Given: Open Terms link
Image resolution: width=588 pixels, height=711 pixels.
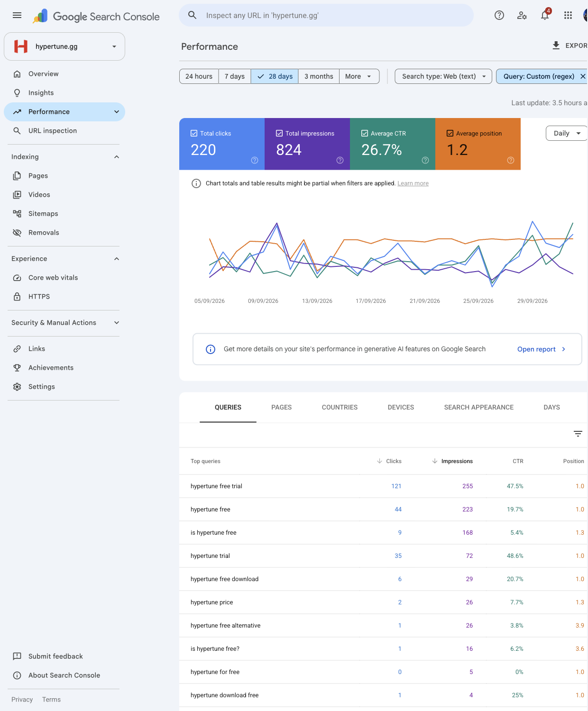Looking at the screenshot, I should coord(51,700).
